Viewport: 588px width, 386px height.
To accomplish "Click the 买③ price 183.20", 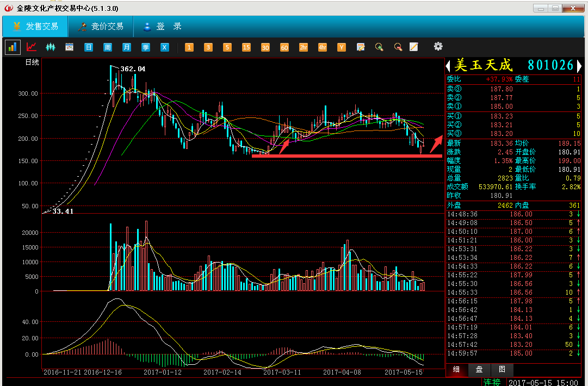I will pos(502,133).
